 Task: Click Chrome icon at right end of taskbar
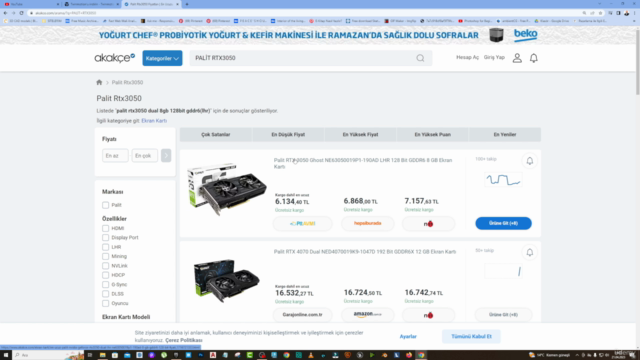[421, 355]
